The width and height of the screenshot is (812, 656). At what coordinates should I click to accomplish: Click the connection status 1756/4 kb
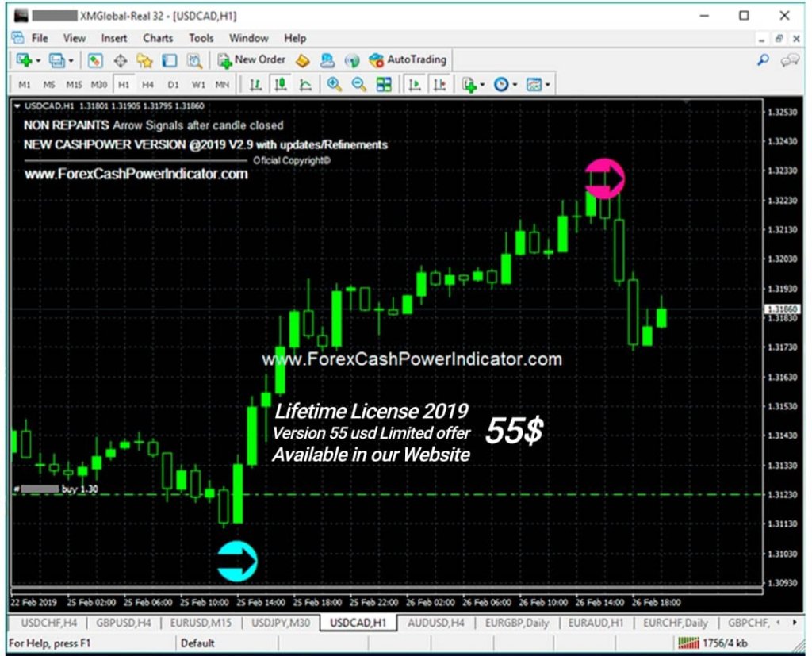pos(713,643)
